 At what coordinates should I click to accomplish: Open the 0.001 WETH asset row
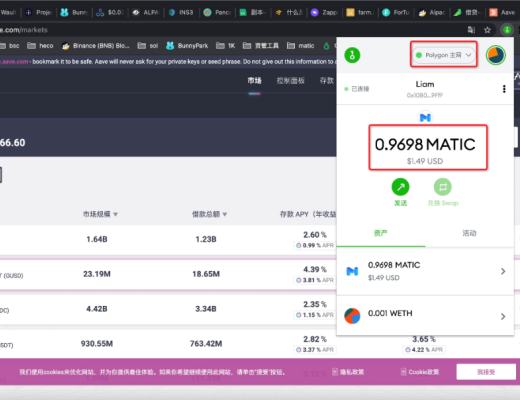(x=425, y=316)
